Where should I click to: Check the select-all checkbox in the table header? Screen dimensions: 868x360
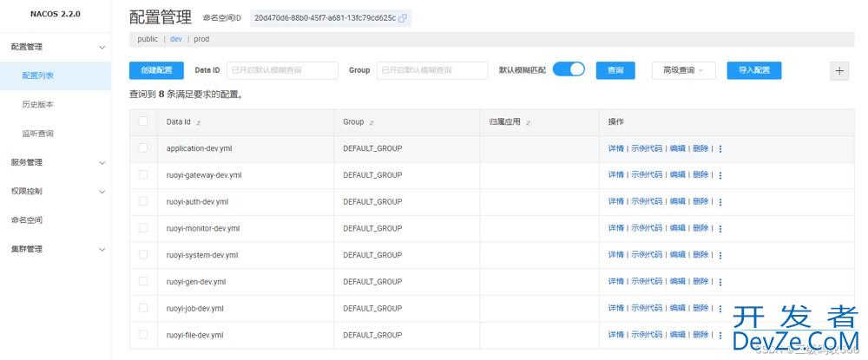coord(143,121)
